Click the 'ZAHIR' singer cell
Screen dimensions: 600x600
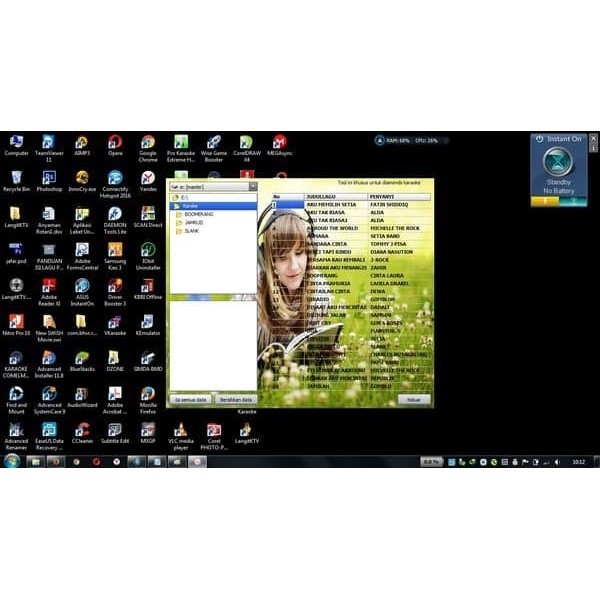coord(399,267)
